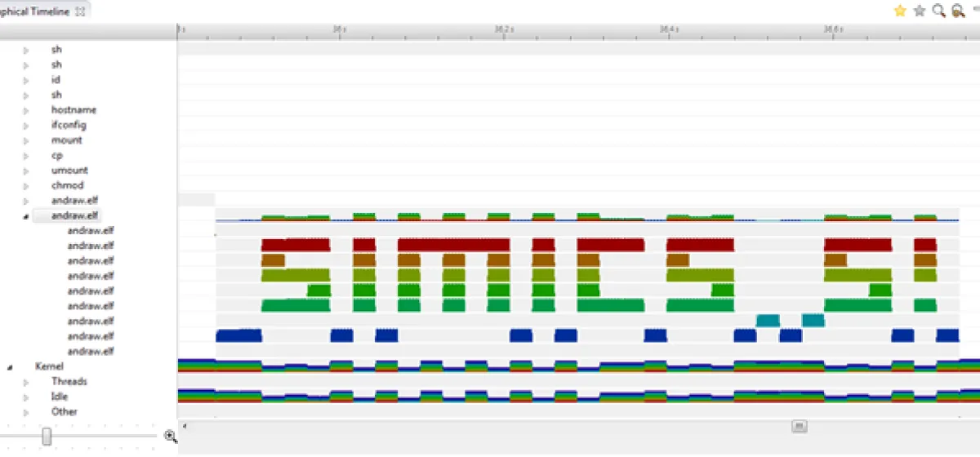
Task: Select the highlighted andraw.elf parent label
Action: 74,215
